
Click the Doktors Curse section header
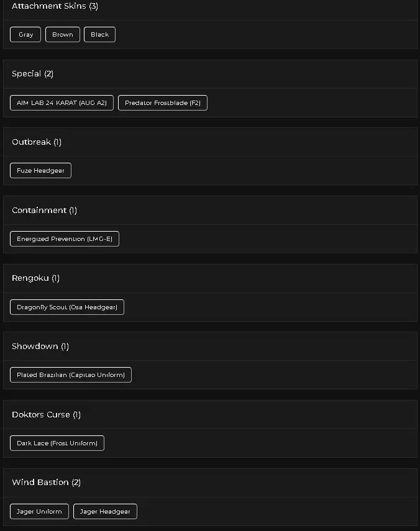[x=46, y=415]
